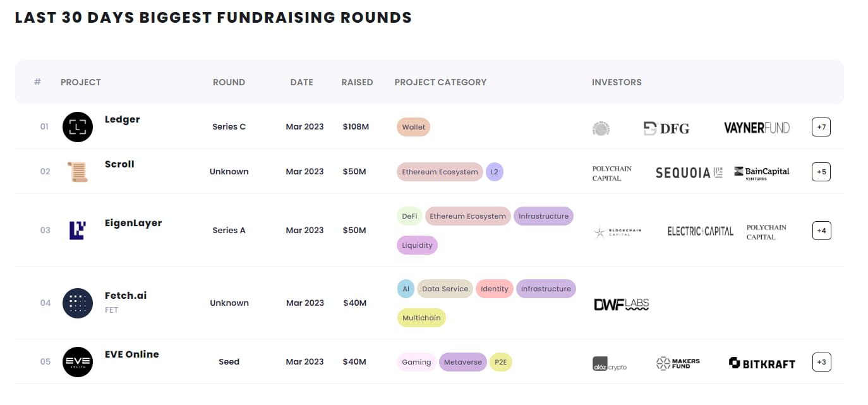Expand Scroll's +5 more investors

[x=821, y=172]
